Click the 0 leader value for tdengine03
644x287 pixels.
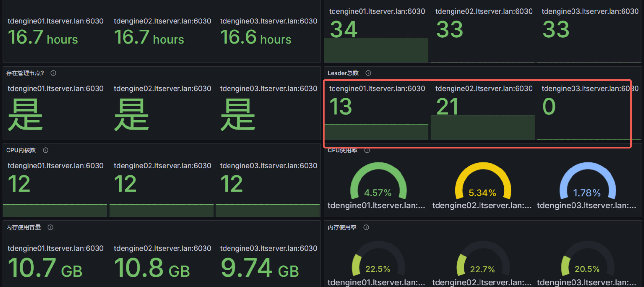(x=549, y=106)
